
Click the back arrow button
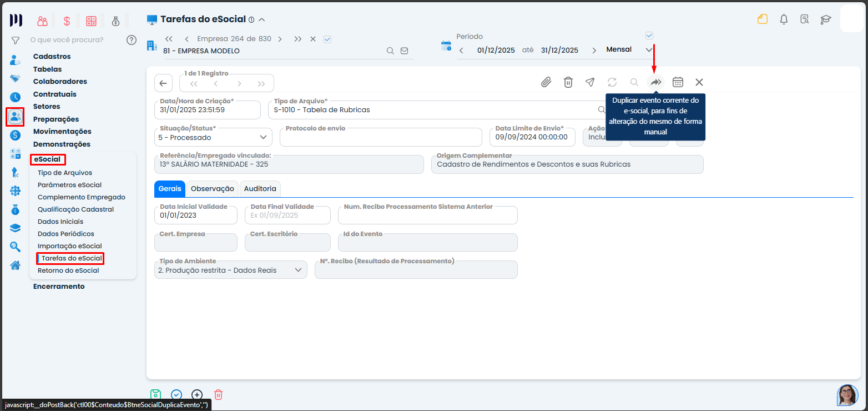tap(163, 83)
